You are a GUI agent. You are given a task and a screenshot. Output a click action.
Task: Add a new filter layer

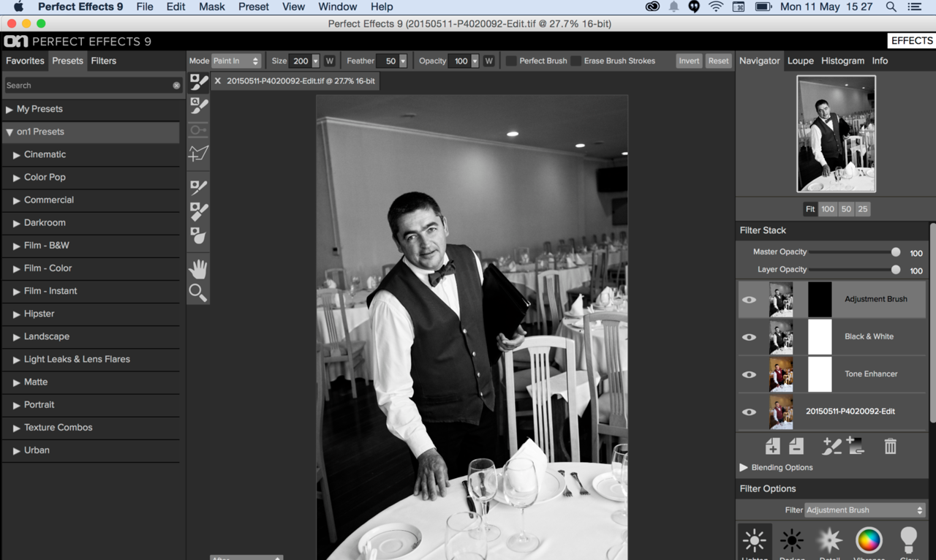(x=772, y=446)
